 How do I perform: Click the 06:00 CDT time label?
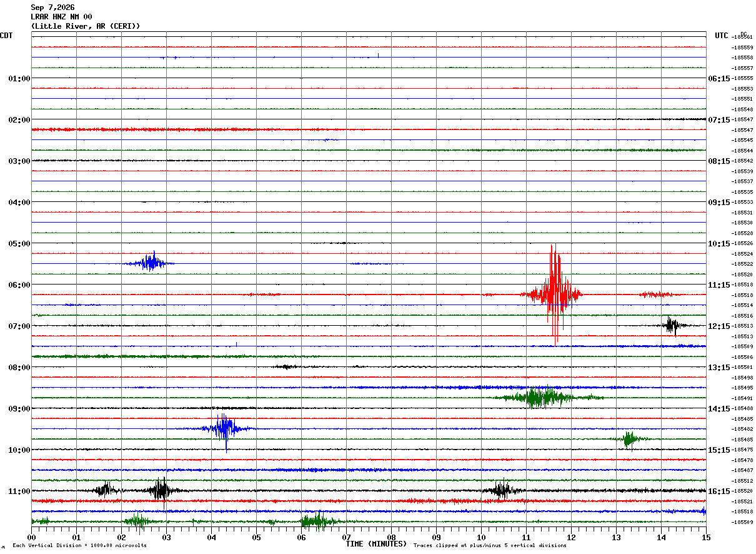pyautogui.click(x=19, y=285)
